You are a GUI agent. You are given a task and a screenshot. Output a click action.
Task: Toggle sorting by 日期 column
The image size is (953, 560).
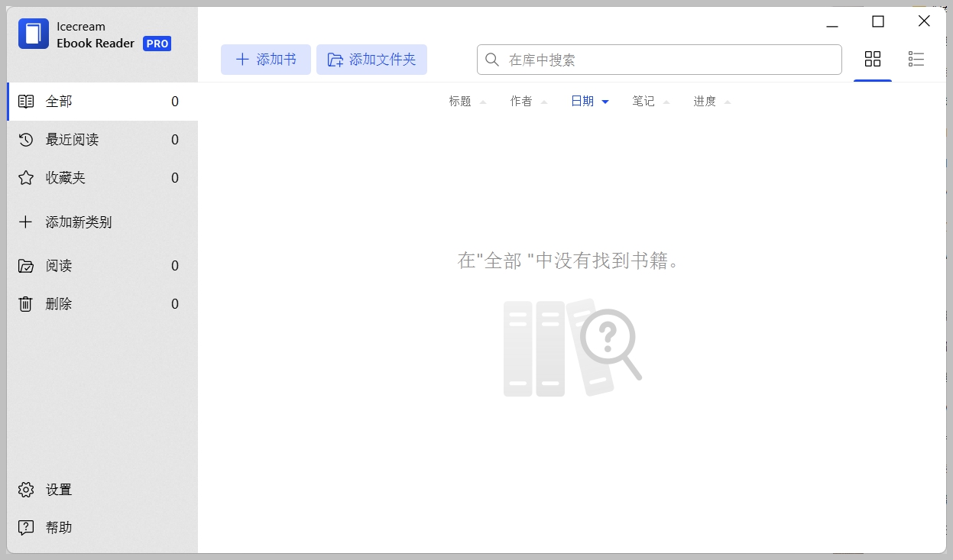pos(582,100)
